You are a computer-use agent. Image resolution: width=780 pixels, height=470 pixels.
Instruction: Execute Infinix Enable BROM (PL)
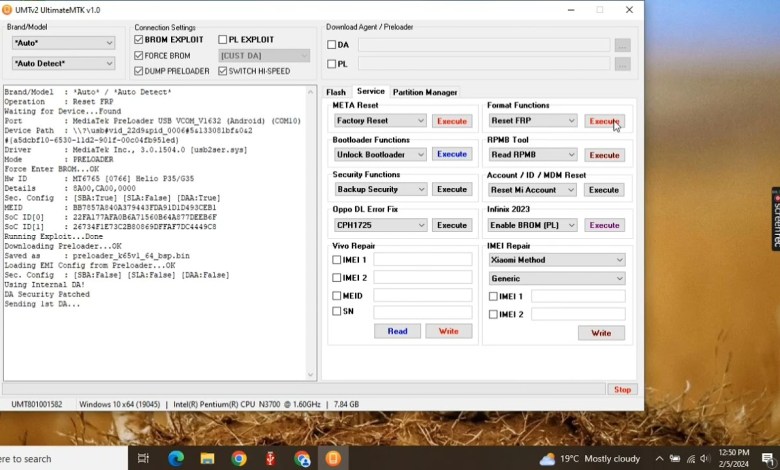[x=604, y=225]
